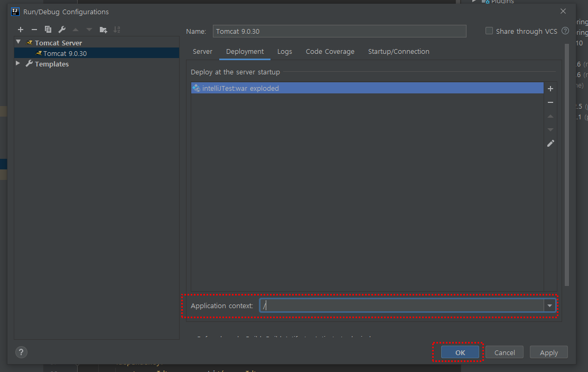
Task: Open the help question mark button
Action: click(21, 352)
